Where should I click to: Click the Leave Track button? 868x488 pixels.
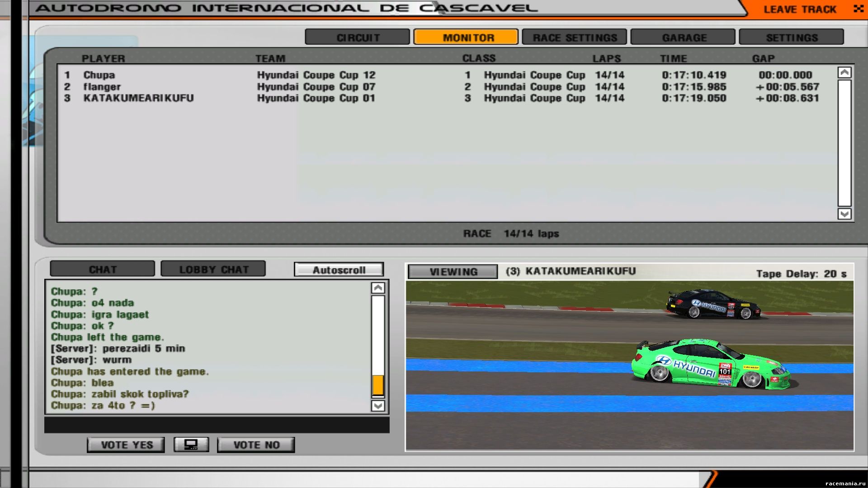click(x=799, y=9)
